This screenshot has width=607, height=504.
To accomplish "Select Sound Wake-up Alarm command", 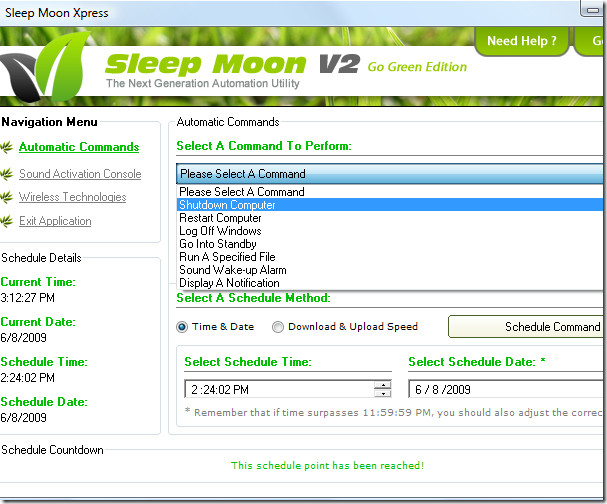I will [390, 270].
